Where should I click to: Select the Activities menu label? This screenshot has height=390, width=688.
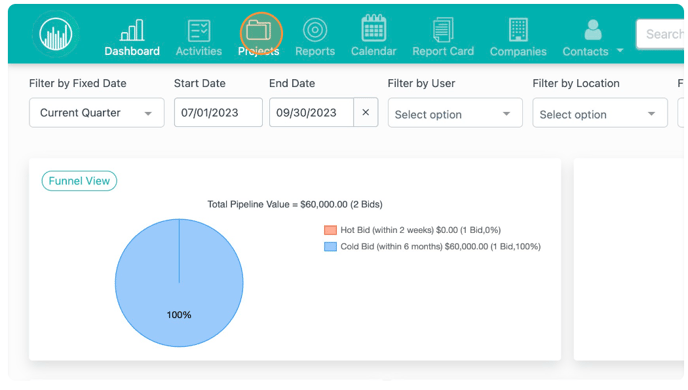pyautogui.click(x=199, y=51)
